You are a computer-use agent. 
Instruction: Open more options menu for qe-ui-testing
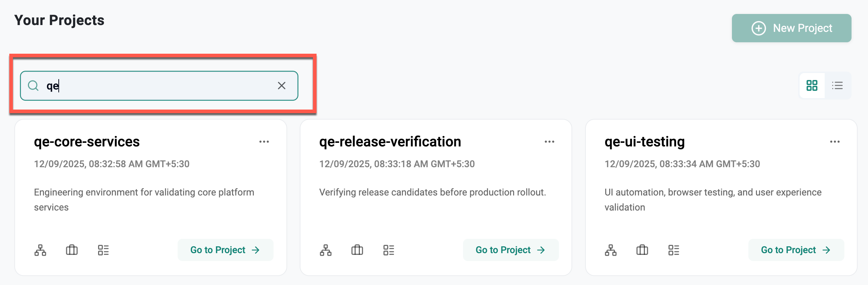(835, 142)
